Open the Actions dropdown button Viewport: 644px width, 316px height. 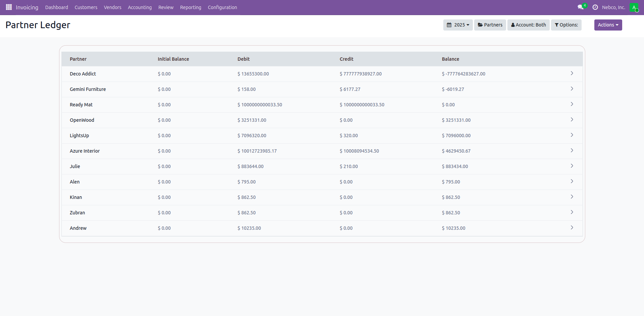click(608, 25)
